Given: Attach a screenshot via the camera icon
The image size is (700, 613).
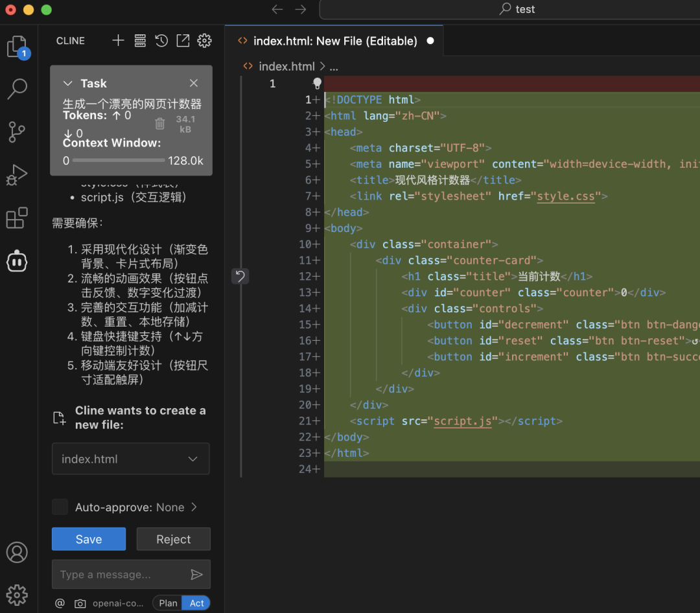Looking at the screenshot, I should coord(80,603).
